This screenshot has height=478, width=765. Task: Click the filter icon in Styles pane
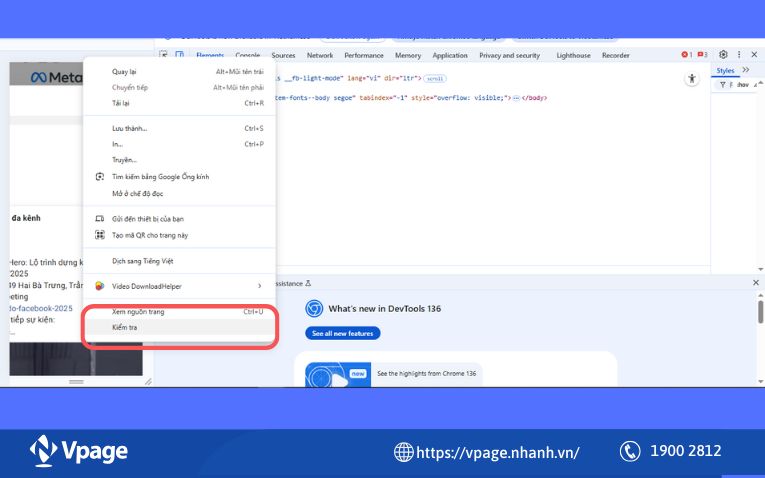click(x=723, y=85)
